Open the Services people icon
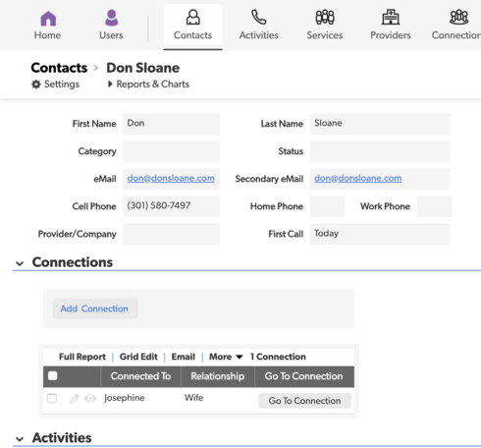Image resolution: width=481 pixels, height=448 pixels. (x=325, y=17)
